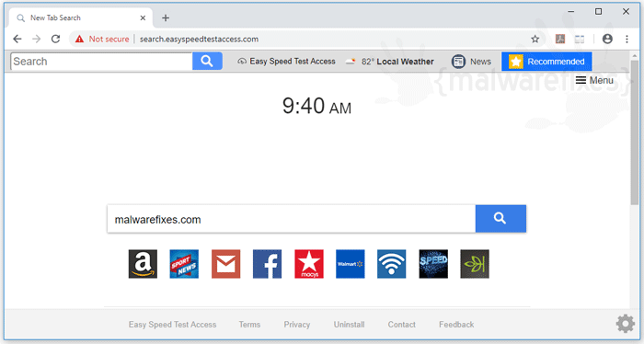
Task: Click the extension icon beside the profile separator
Action: [580, 39]
